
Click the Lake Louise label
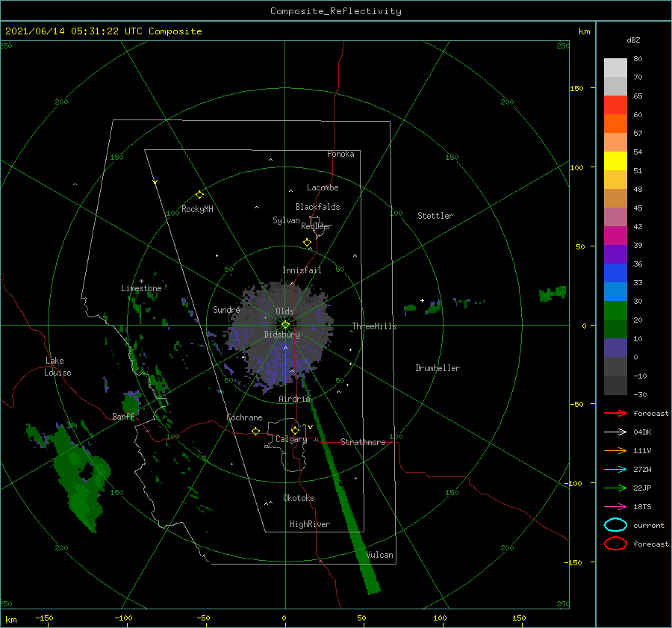57,367
